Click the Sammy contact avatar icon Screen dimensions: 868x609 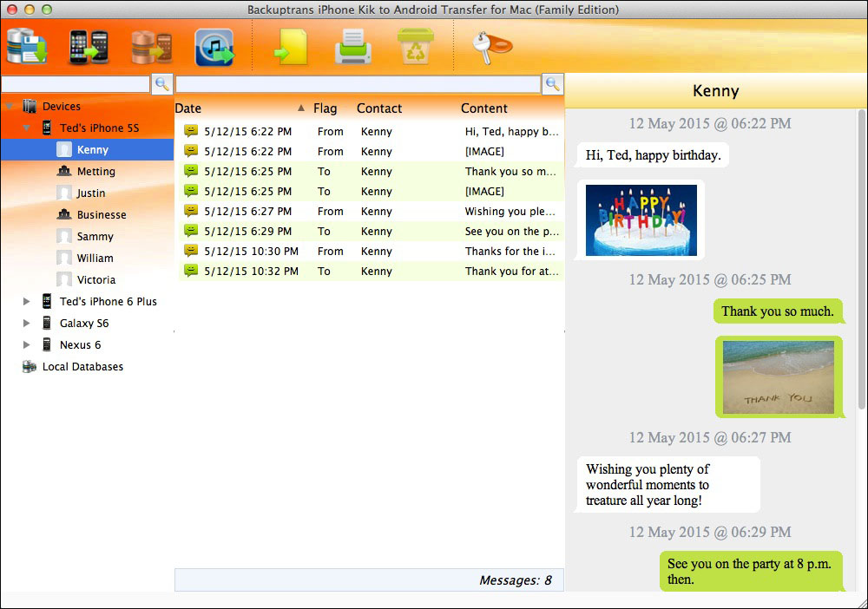[x=64, y=236]
